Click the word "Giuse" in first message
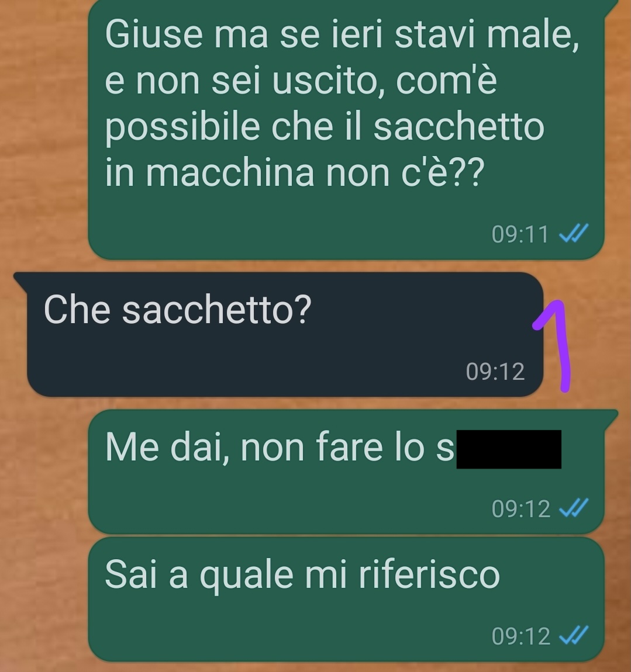This screenshot has height=672, width=631. coord(154,33)
